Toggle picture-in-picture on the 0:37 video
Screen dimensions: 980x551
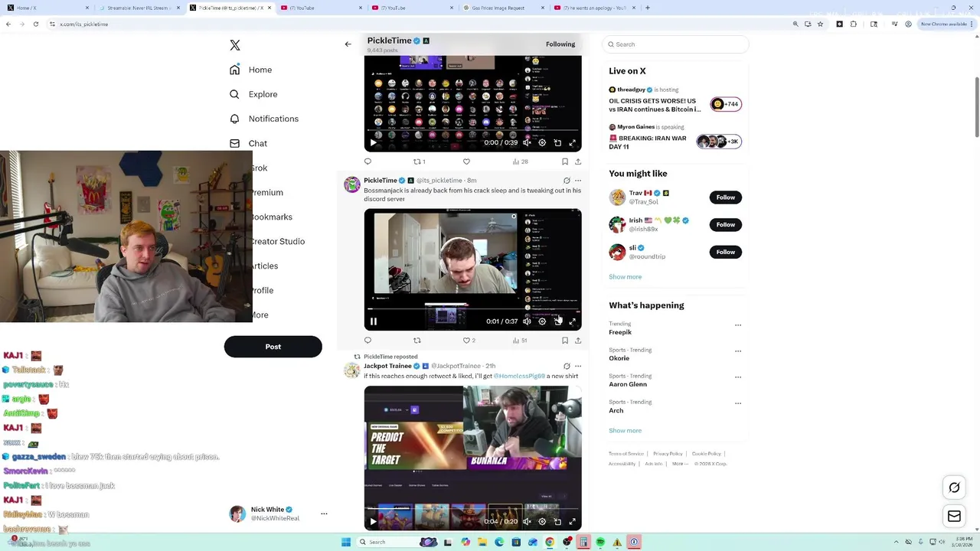coord(557,321)
